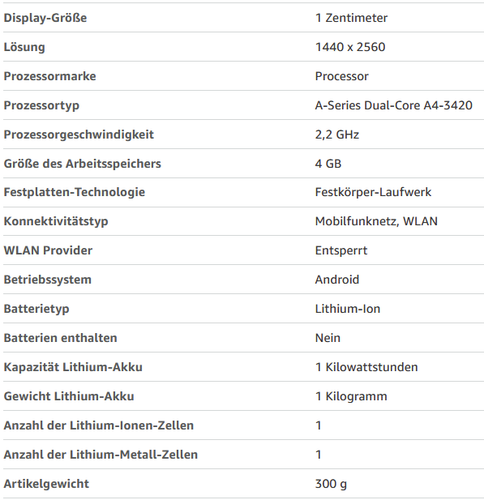The image size is (484, 500).
Task: Select the A-Series Dual-Core A4-3420 value
Action: (x=393, y=105)
